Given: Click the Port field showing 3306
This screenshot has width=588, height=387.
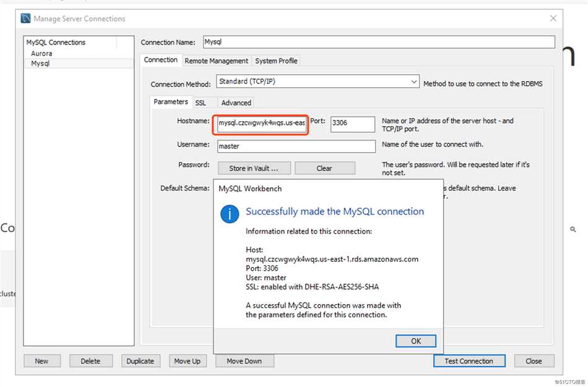Looking at the screenshot, I should coord(353,124).
